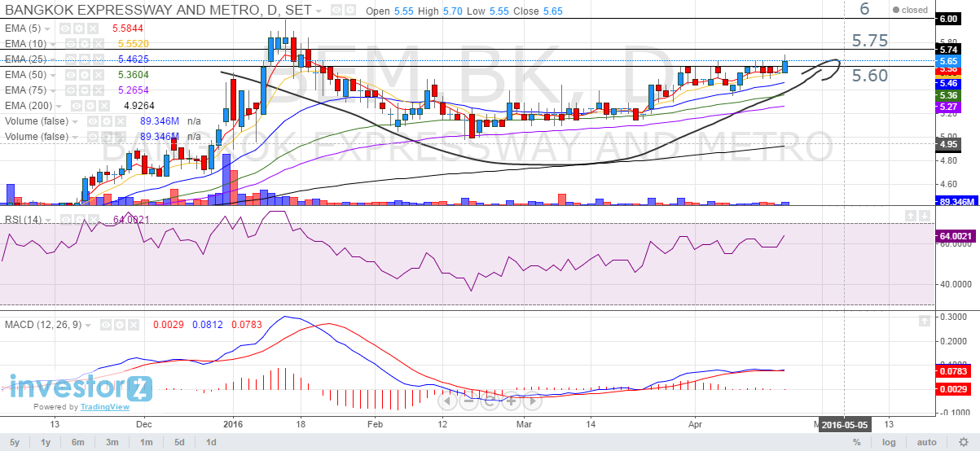
Task: Open settings gear for EMA (200)
Action: [x=90, y=106]
